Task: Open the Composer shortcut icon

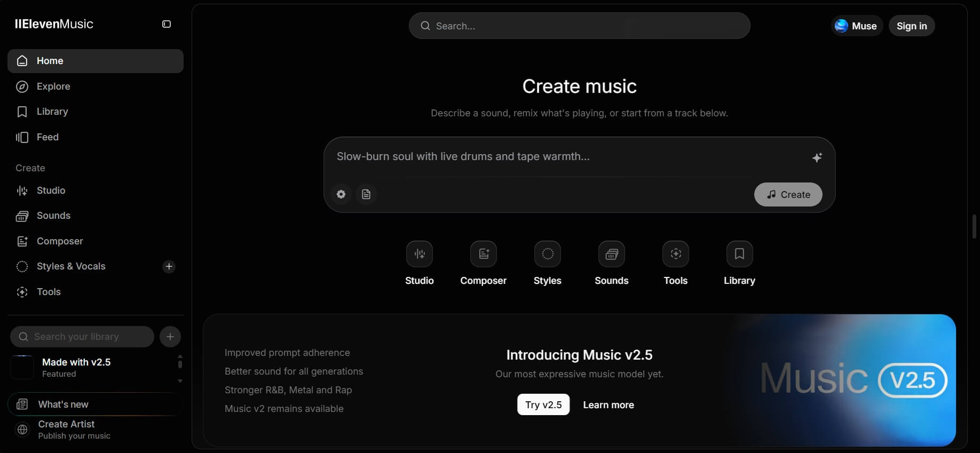Action: coord(484,254)
